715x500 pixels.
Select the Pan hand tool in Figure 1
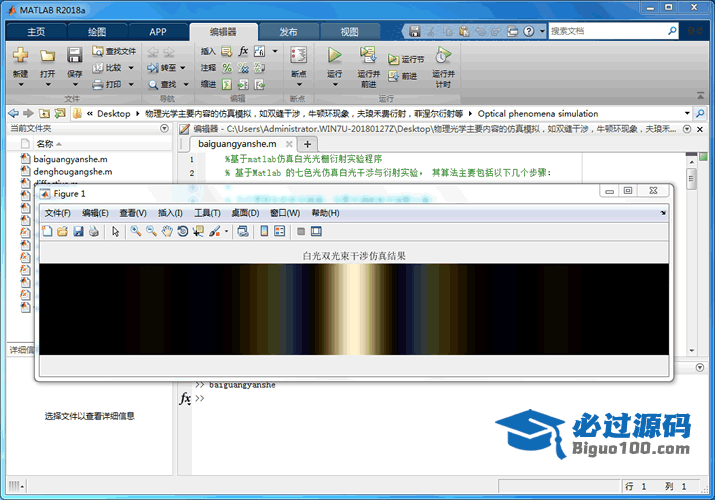167,231
